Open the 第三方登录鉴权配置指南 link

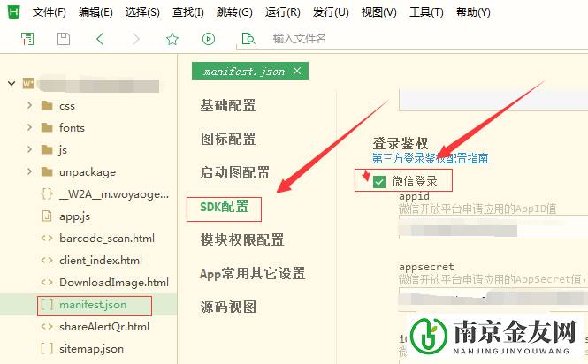point(430,158)
